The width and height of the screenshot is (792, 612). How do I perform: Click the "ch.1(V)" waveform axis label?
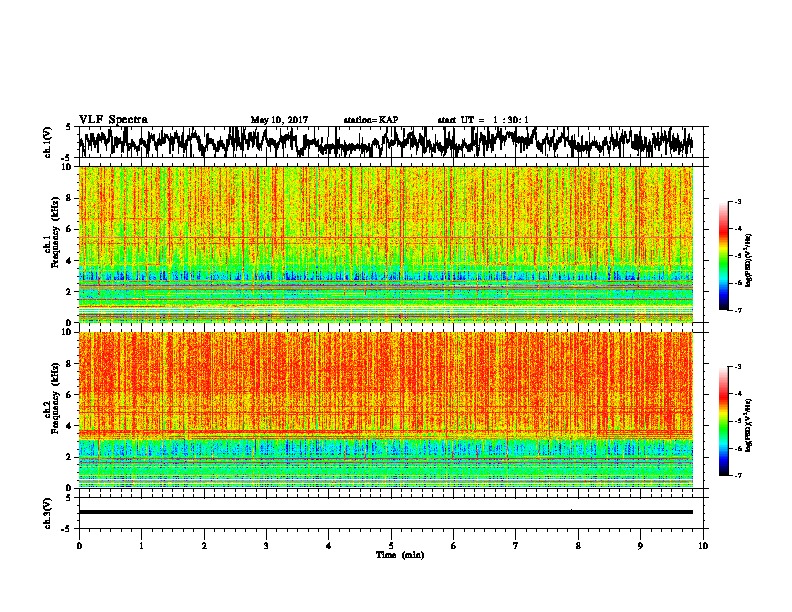click(x=48, y=142)
